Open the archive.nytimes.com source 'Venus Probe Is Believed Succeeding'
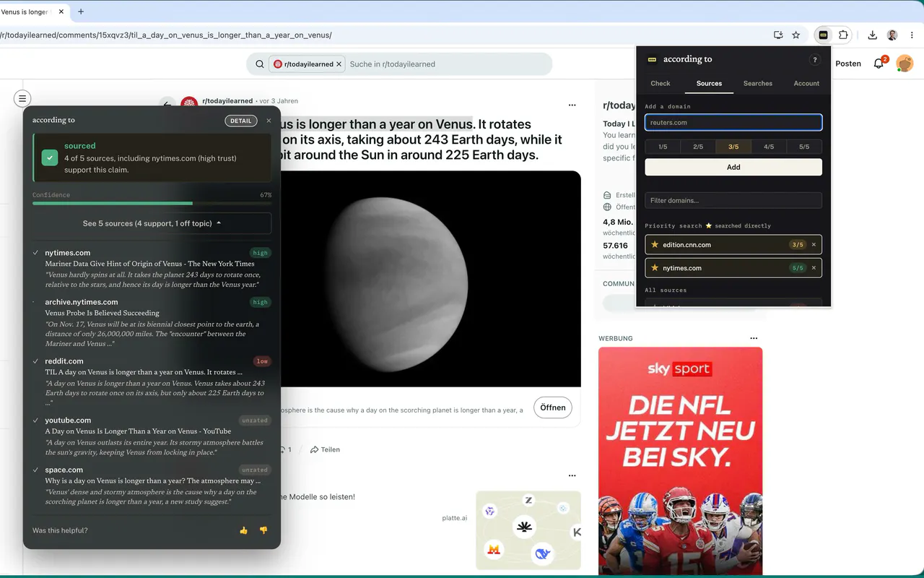 [150, 322]
